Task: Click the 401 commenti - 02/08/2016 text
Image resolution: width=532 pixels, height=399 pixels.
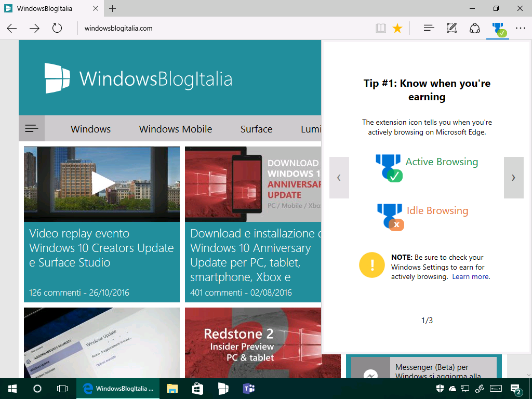Action: click(241, 292)
